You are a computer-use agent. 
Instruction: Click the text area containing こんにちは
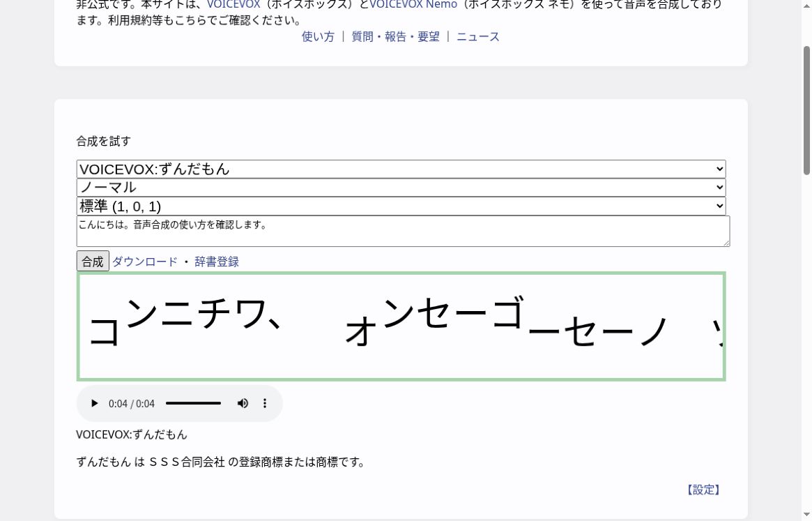[403, 232]
